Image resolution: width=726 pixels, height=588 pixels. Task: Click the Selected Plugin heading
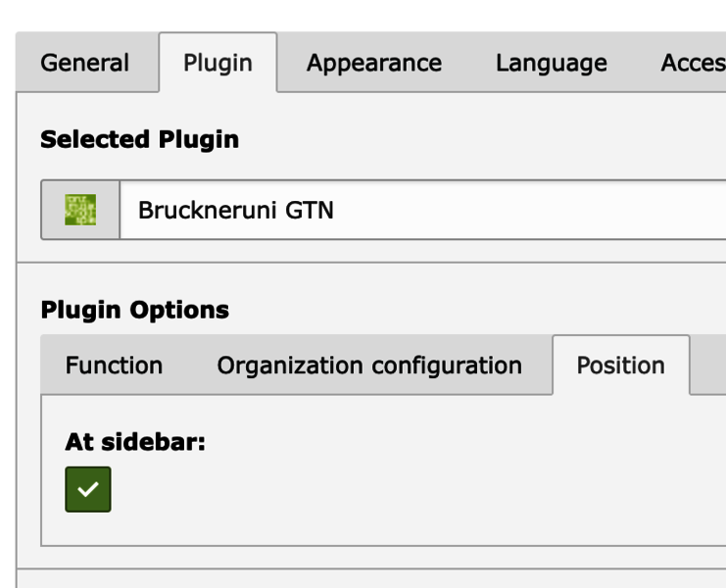139,139
